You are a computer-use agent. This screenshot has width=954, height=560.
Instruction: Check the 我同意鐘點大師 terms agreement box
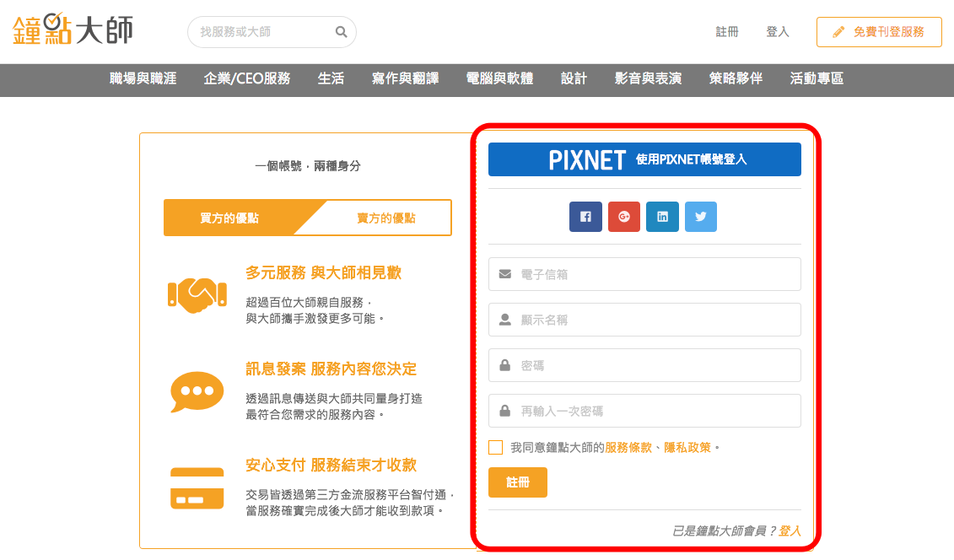[x=495, y=447]
